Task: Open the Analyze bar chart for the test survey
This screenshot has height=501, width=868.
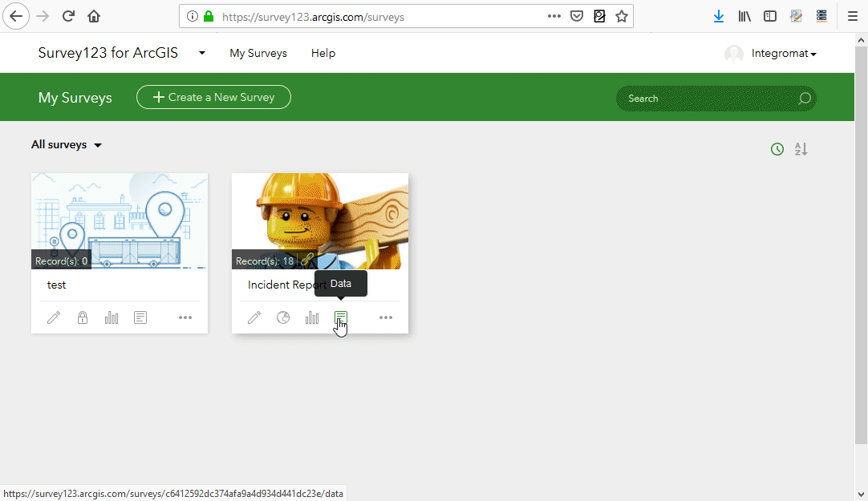Action: (112, 317)
